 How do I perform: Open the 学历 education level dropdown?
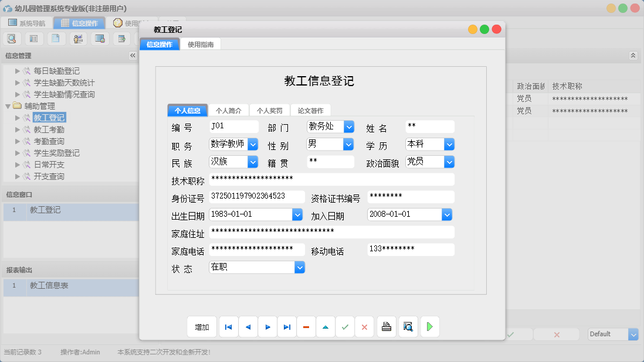(x=448, y=144)
